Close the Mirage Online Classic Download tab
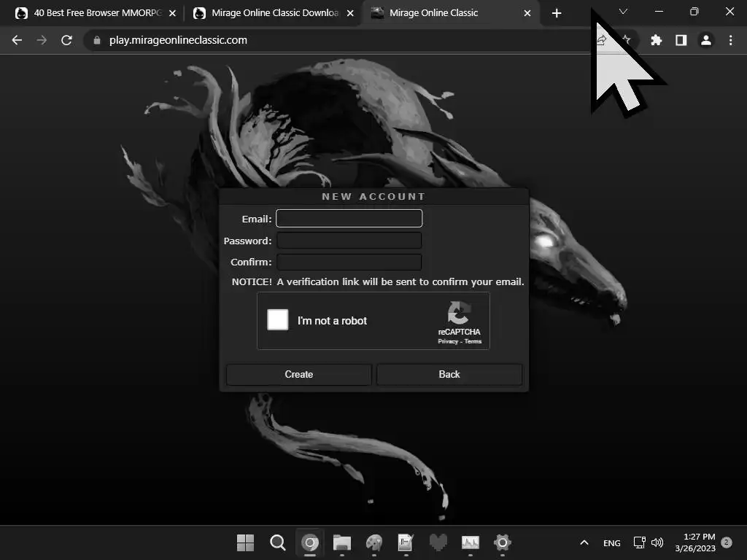This screenshot has height=560, width=747. click(x=350, y=13)
